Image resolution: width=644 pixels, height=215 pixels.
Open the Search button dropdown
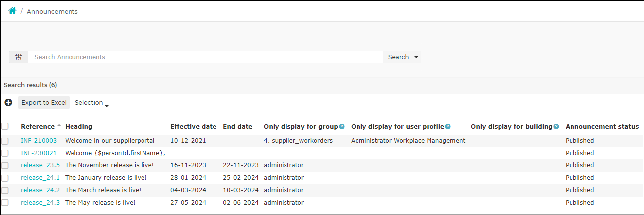click(x=415, y=57)
